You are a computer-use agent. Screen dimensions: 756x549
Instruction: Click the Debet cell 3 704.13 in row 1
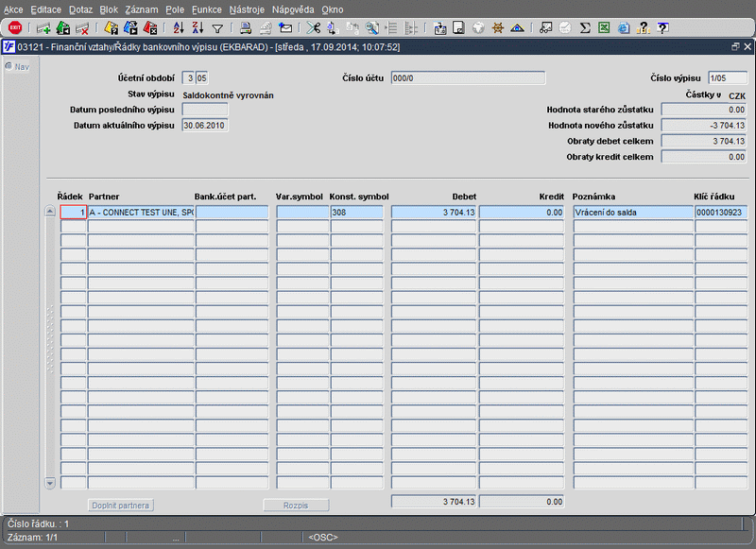tap(434, 212)
